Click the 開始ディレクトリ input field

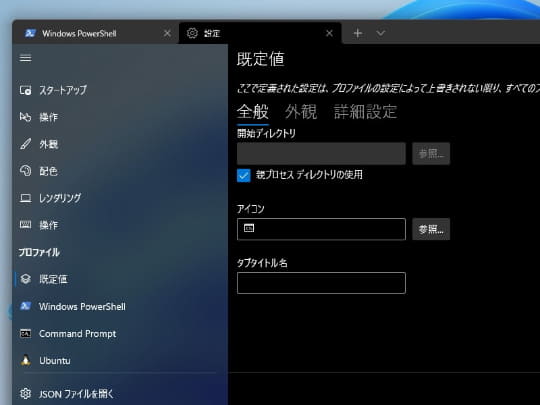pyautogui.click(x=321, y=154)
